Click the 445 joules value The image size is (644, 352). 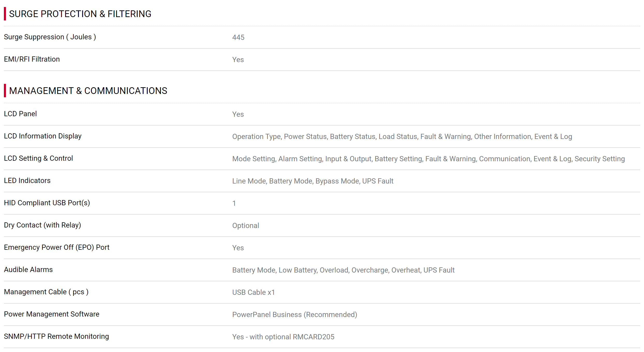(x=238, y=38)
